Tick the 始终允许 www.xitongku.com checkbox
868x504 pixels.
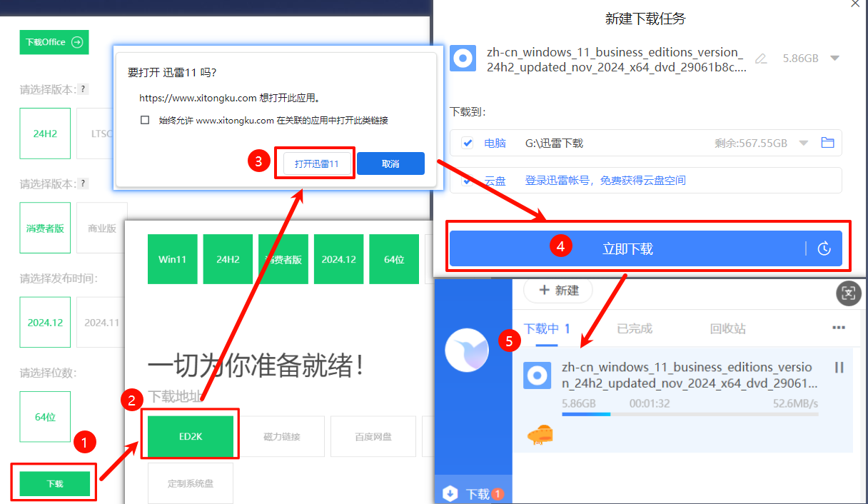[x=145, y=120]
